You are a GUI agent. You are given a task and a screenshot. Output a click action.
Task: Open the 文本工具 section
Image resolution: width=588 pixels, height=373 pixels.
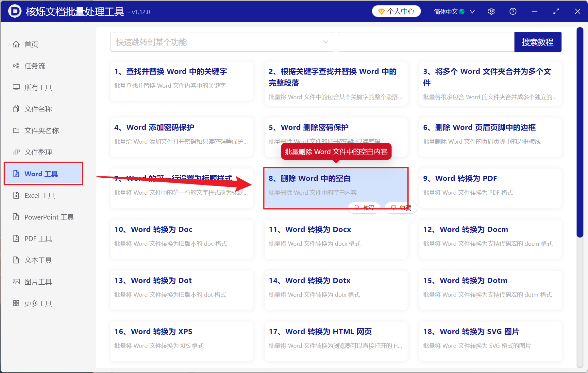(x=38, y=260)
